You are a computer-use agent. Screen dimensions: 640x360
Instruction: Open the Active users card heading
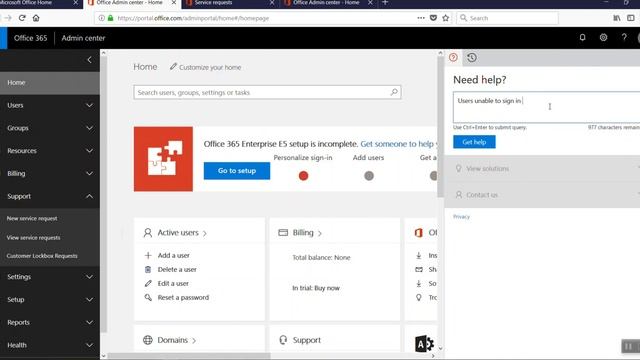(178, 233)
